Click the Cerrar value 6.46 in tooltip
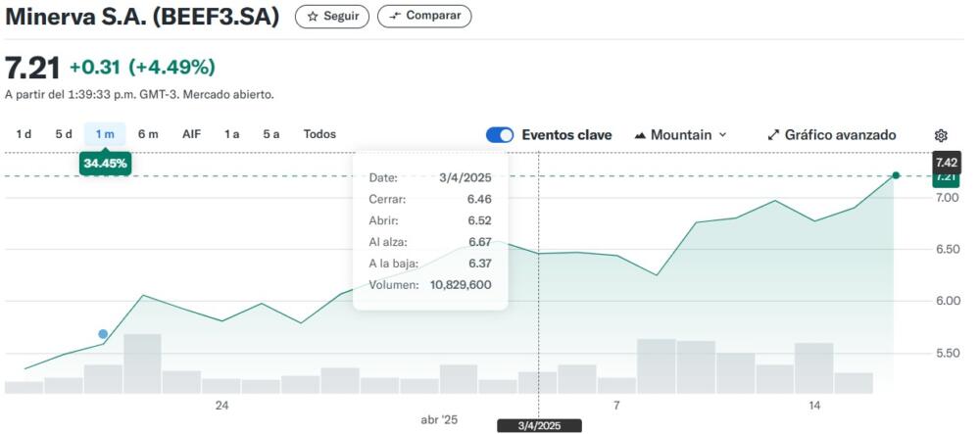Image resolution: width=980 pixels, height=434 pixels. 480,199
